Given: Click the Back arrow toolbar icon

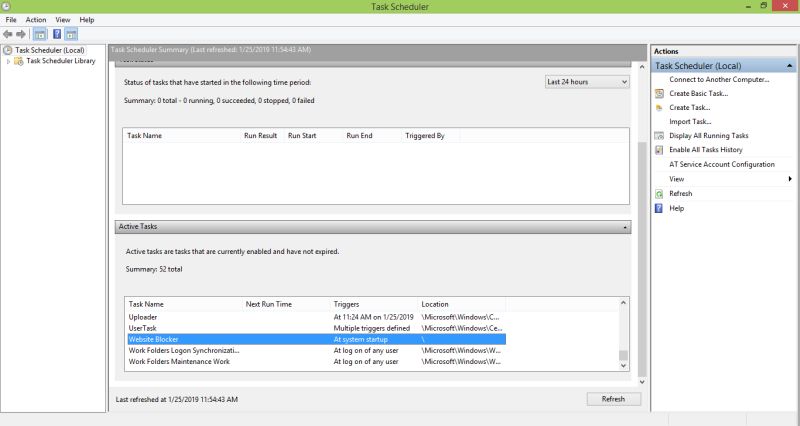Looking at the screenshot, I should click(8, 34).
